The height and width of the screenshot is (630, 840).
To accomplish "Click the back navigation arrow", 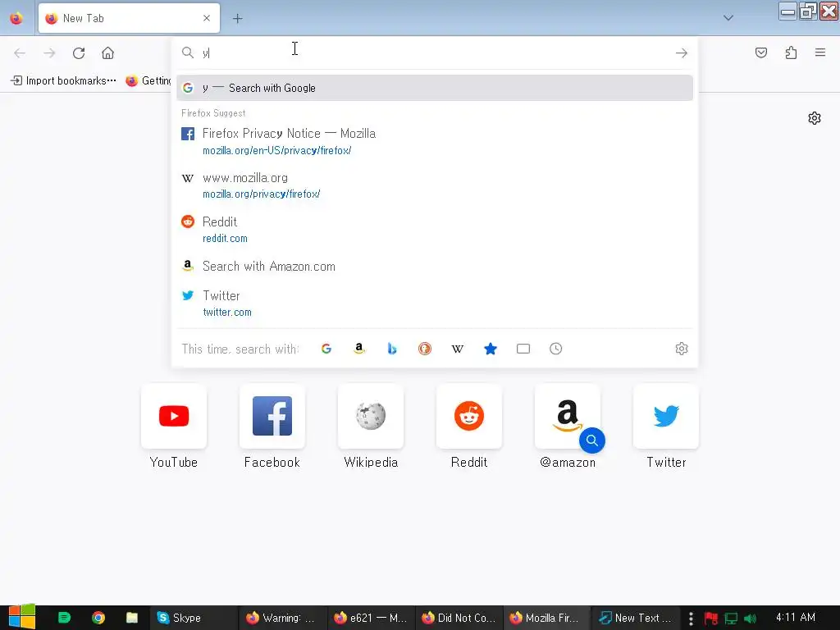I will [20, 53].
